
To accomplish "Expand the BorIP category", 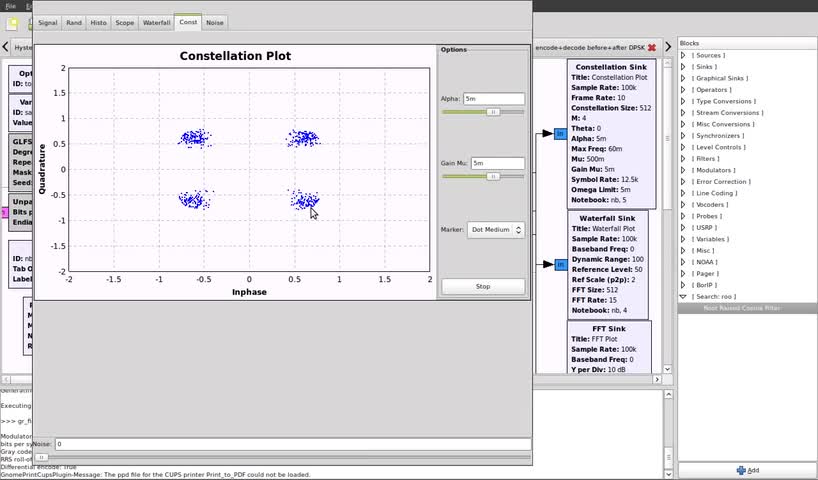I will (683, 285).
